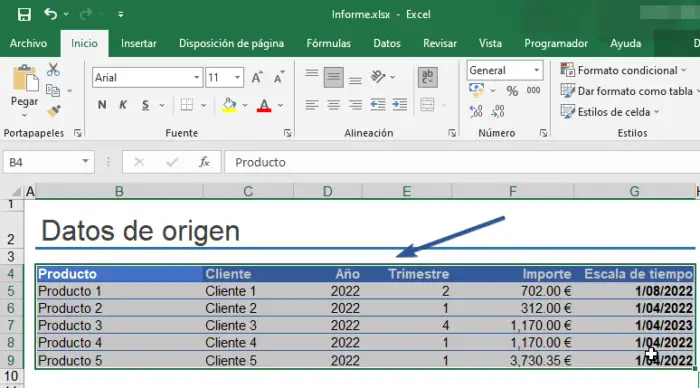Click the Pegar paste button
Viewport: 700px width, 388px height.
[x=25, y=85]
